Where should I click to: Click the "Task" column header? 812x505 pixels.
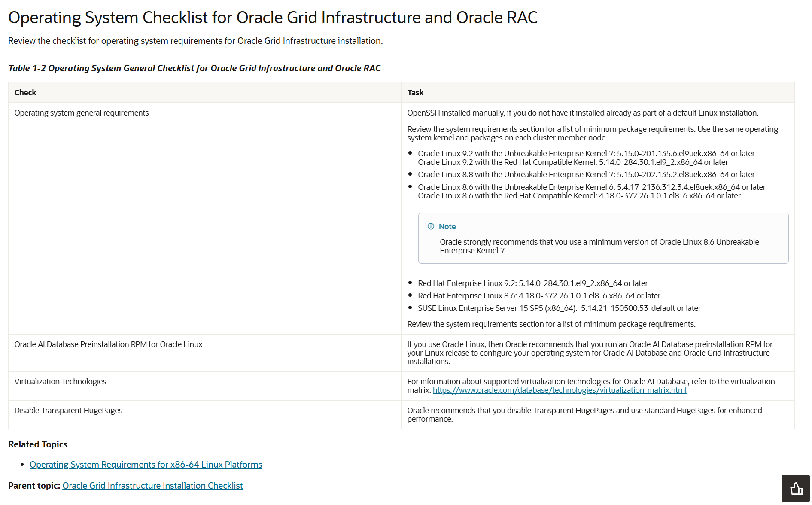coord(415,93)
